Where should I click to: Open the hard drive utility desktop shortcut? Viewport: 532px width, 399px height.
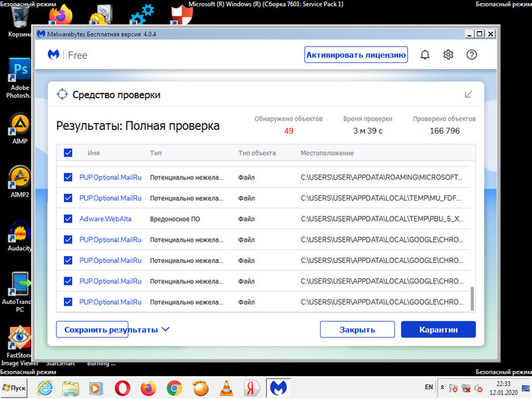(101, 15)
